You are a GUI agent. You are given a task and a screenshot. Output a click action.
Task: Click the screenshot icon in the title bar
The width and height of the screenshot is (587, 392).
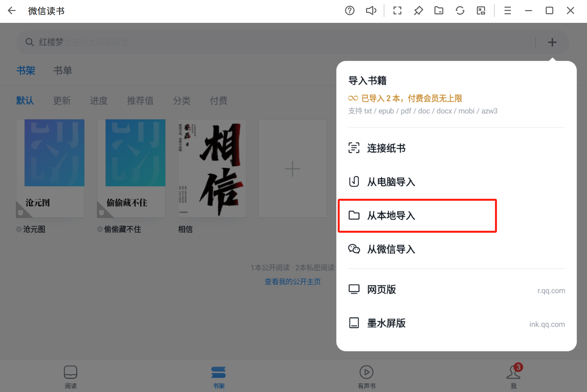[481, 11]
